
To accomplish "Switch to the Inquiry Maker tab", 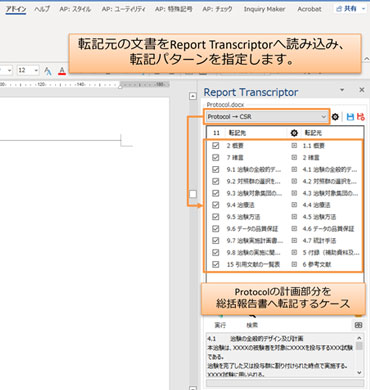I will (264, 9).
